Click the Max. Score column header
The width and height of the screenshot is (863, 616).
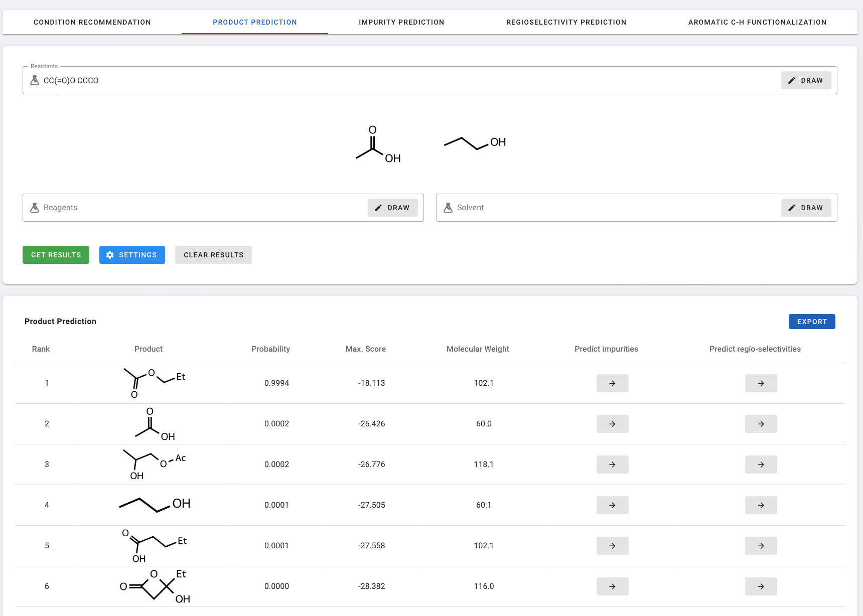click(x=365, y=349)
